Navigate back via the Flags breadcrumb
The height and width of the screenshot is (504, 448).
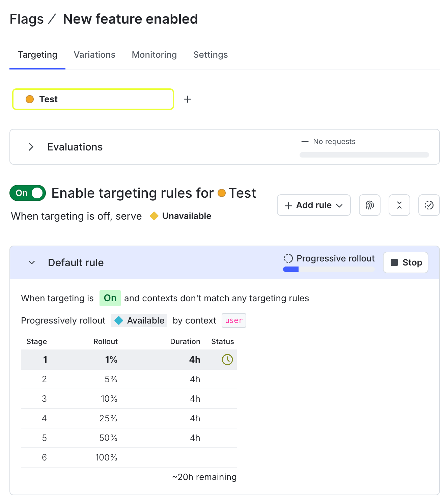click(27, 19)
